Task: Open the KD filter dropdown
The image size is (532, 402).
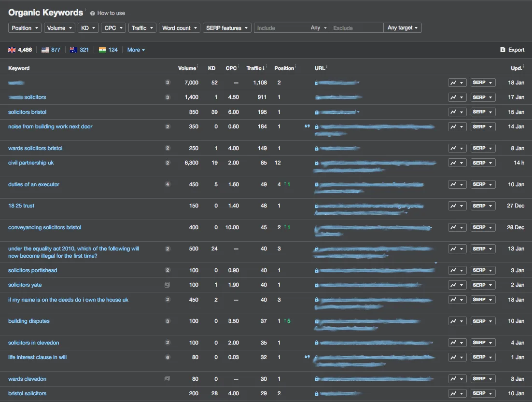Action: pyautogui.click(x=88, y=28)
